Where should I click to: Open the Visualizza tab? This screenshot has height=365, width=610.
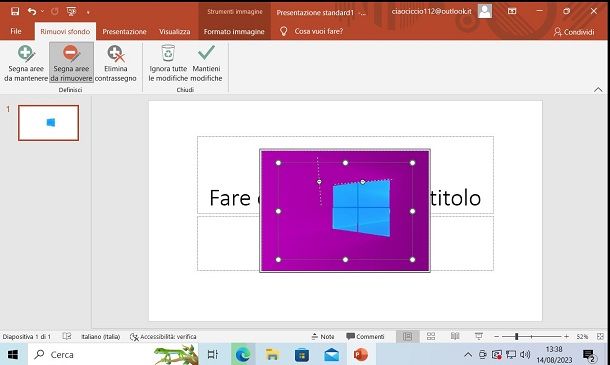(175, 32)
